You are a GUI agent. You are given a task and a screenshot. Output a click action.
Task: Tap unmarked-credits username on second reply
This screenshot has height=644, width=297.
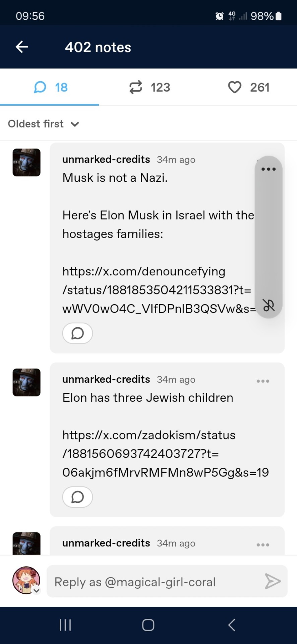(x=106, y=379)
